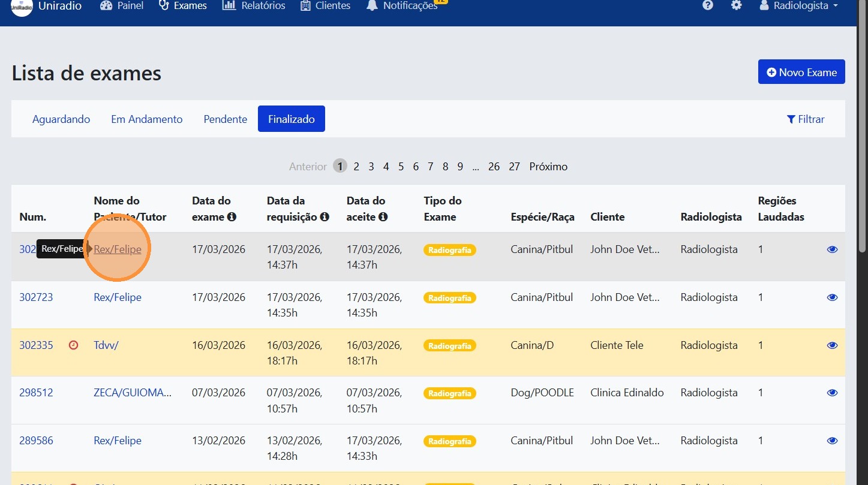Click the Uniradio logo icon
The height and width of the screenshot is (485, 868).
click(x=22, y=6)
